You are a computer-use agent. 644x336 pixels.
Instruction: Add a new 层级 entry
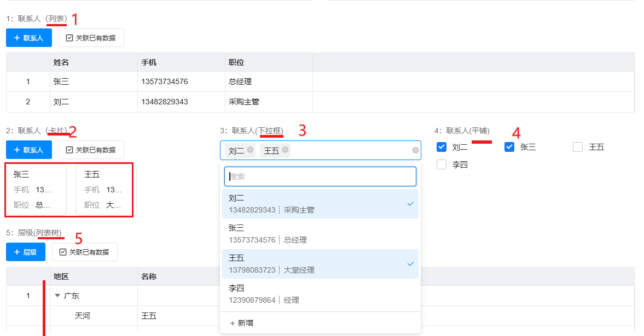click(x=25, y=252)
